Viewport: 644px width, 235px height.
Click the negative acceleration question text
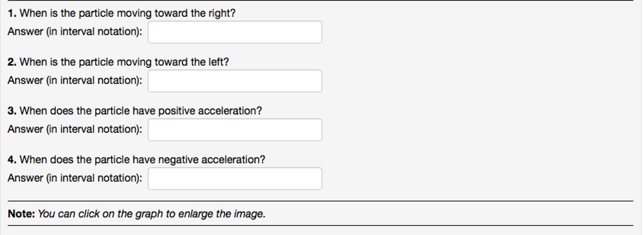pos(142,160)
